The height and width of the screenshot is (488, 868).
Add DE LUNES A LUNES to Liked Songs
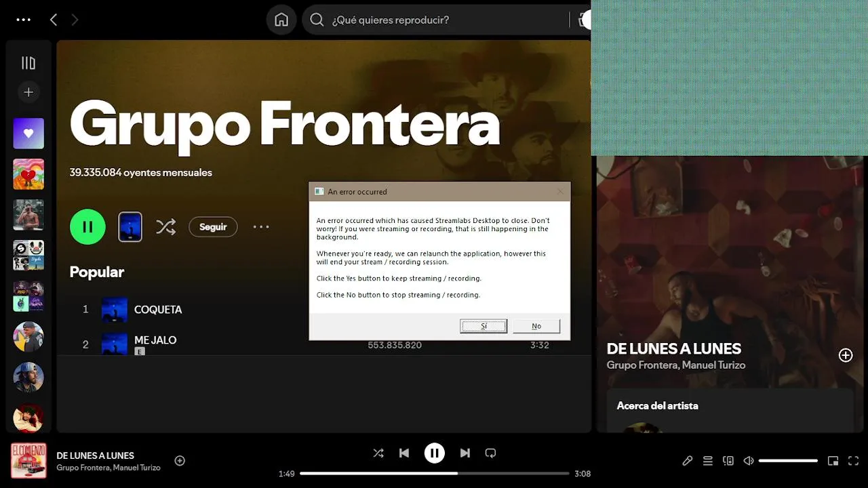pyautogui.click(x=846, y=355)
